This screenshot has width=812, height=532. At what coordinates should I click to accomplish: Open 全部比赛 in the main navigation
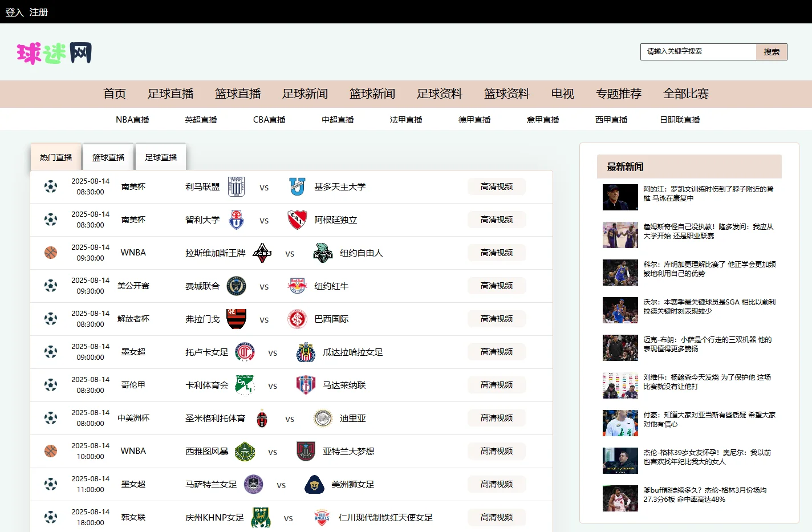click(x=686, y=94)
